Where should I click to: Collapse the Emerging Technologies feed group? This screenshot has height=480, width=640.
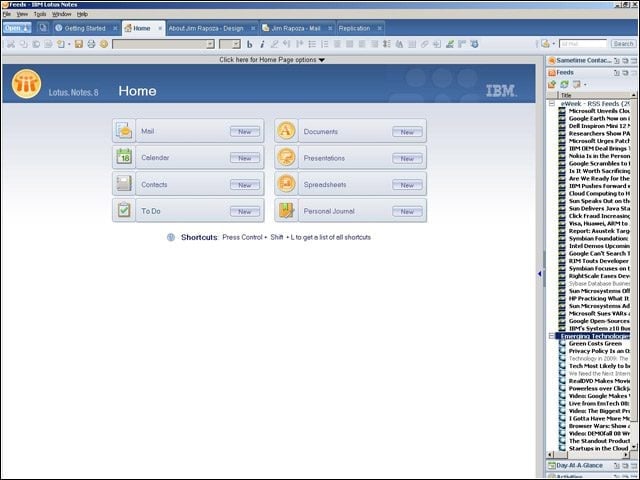coord(552,336)
